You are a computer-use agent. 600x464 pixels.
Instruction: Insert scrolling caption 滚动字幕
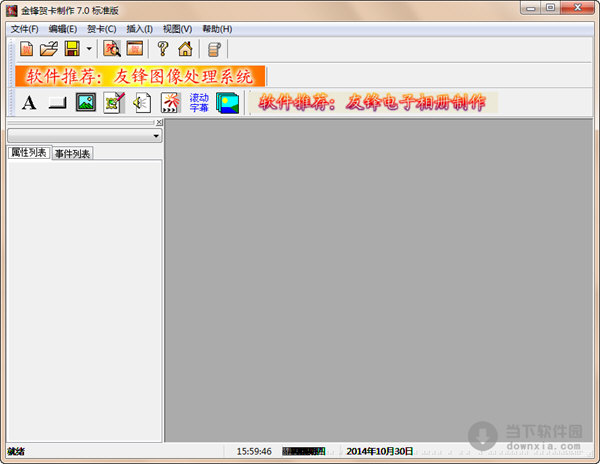click(x=199, y=103)
